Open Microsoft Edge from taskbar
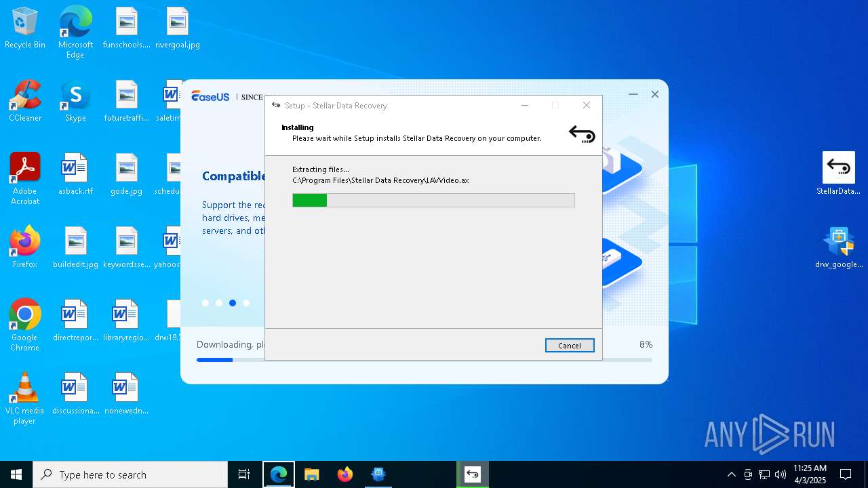Screen dimensions: 868x488 click(x=279, y=474)
